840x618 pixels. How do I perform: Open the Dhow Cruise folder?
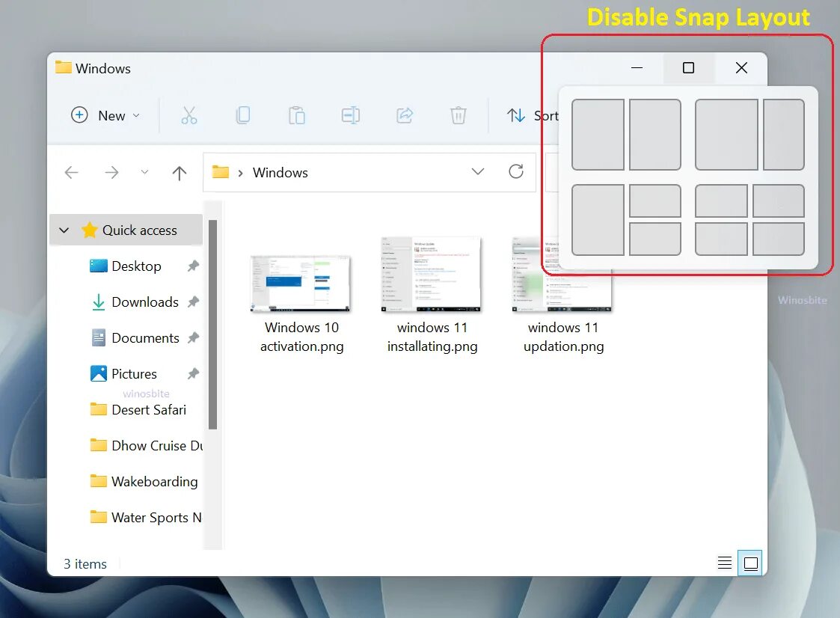click(x=147, y=446)
